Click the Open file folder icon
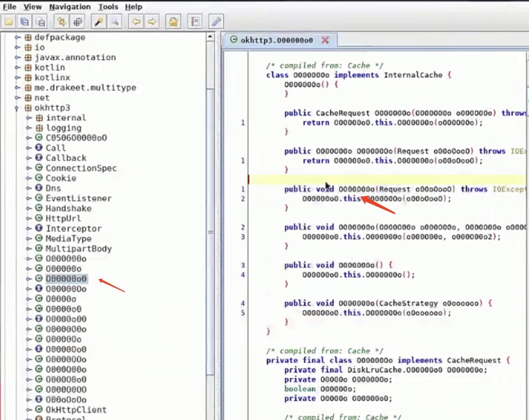Screen dimensions: 529x420 pos(9,22)
